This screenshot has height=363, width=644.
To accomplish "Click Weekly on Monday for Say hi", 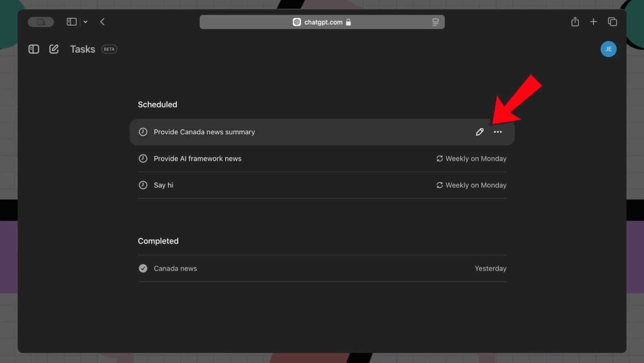I will 471,185.
